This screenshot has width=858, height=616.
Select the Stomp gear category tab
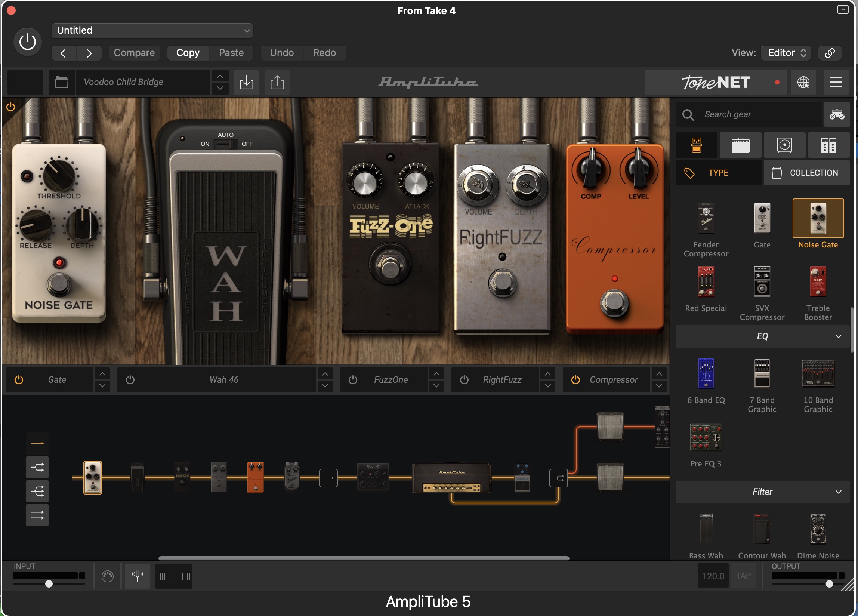[697, 145]
